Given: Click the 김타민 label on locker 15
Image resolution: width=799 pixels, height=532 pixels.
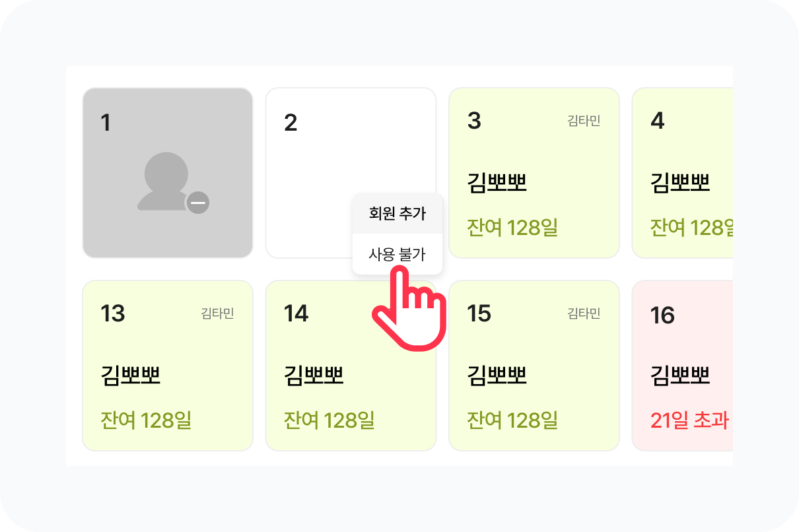Looking at the screenshot, I should point(584,314).
